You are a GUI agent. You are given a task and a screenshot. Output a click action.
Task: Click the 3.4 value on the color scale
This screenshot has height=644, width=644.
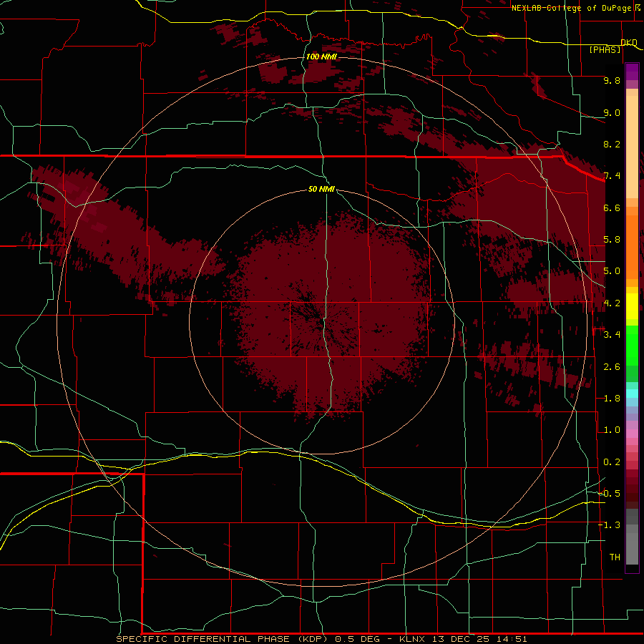coord(612,335)
